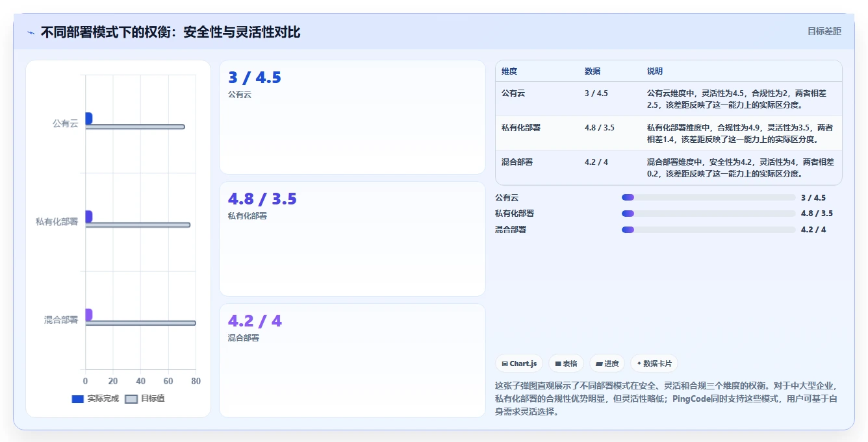Open the 3 / 4.5 公有云 data card

click(352, 117)
